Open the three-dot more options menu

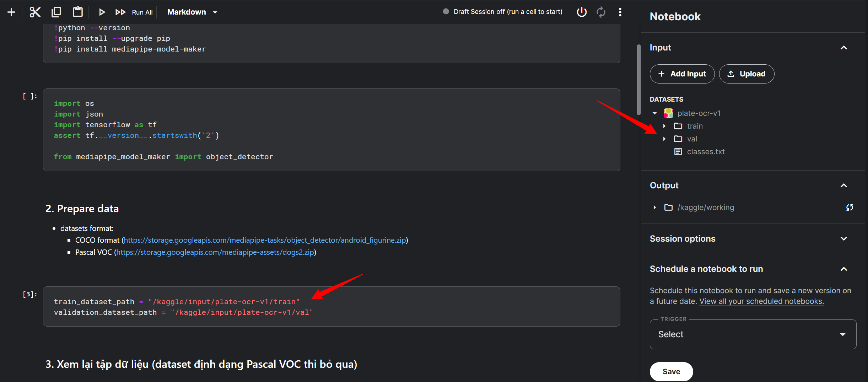[x=620, y=12]
